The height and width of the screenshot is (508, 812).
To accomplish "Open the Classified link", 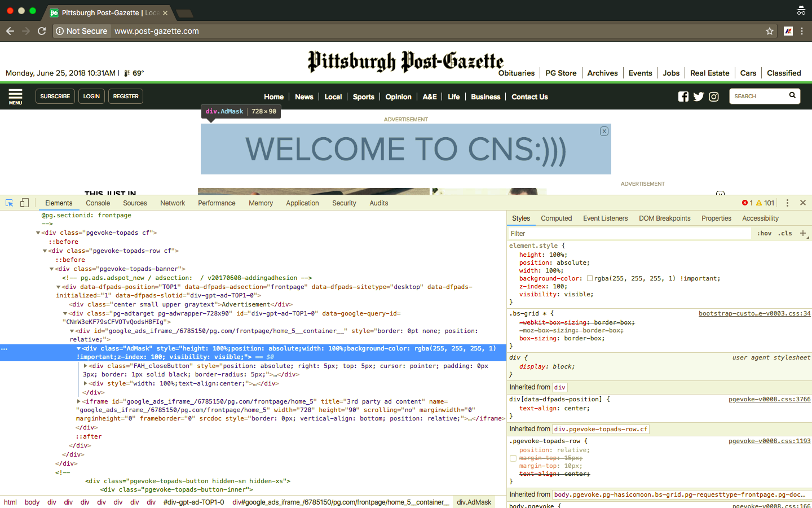I will (x=784, y=73).
